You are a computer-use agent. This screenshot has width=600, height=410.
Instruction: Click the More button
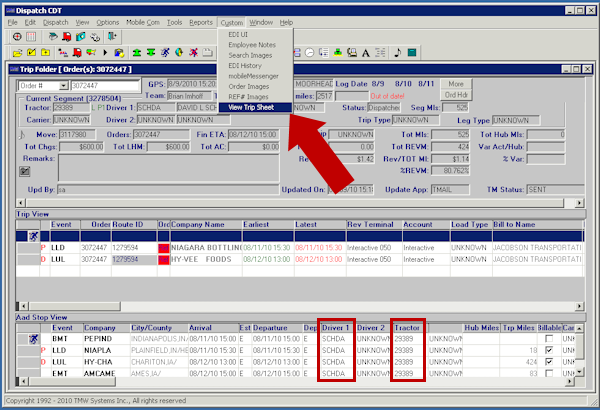(x=456, y=83)
